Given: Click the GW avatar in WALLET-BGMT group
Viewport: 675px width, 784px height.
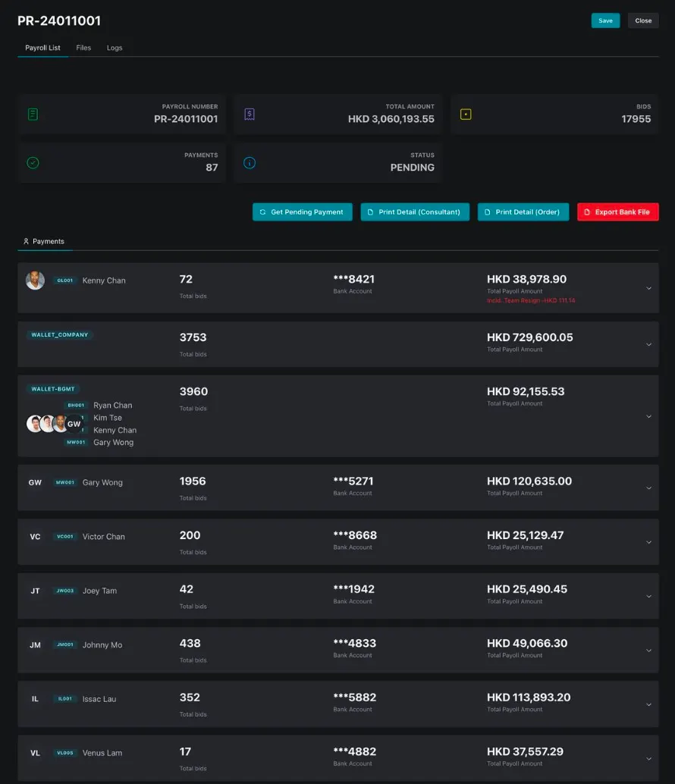Looking at the screenshot, I should (74, 424).
